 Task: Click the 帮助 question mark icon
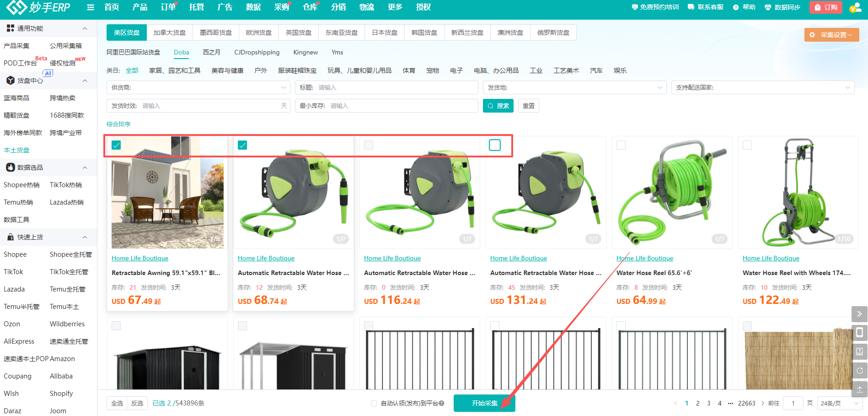[x=736, y=7]
